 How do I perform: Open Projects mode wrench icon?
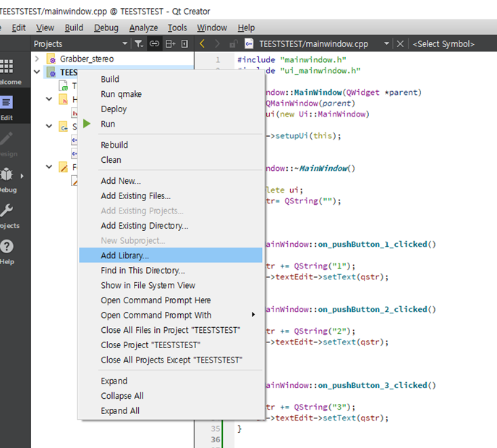[x=7, y=215]
